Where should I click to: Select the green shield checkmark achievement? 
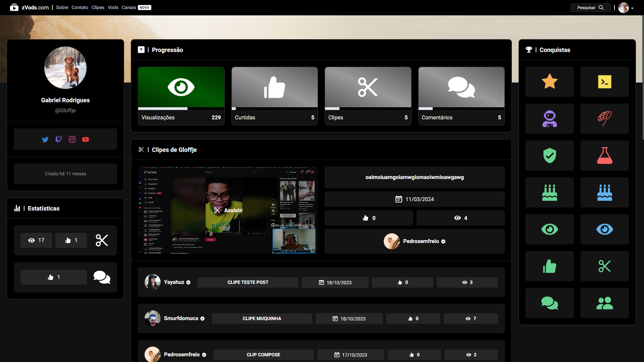pyautogui.click(x=549, y=156)
